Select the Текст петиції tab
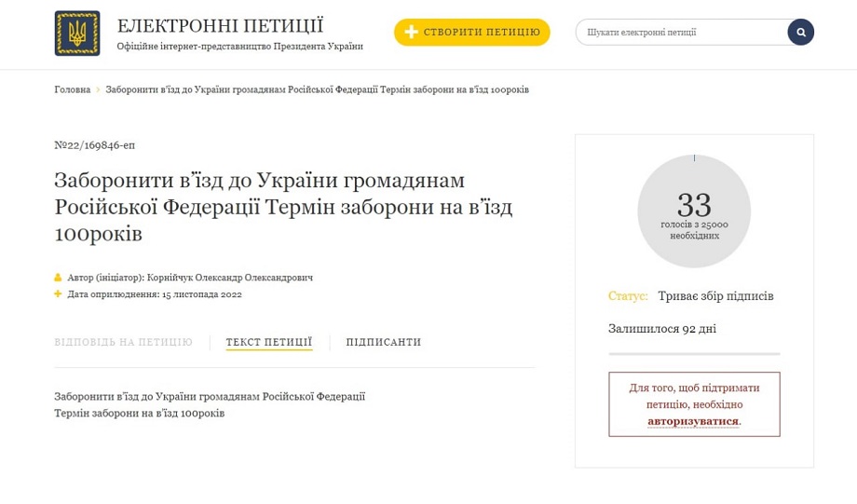Viewport: 857px width, 504px height. [269, 342]
